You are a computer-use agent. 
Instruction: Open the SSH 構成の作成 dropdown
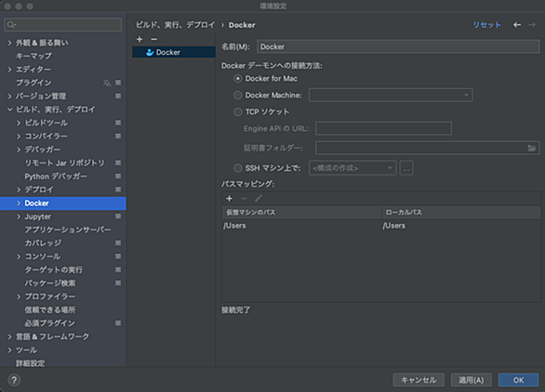[352, 168]
